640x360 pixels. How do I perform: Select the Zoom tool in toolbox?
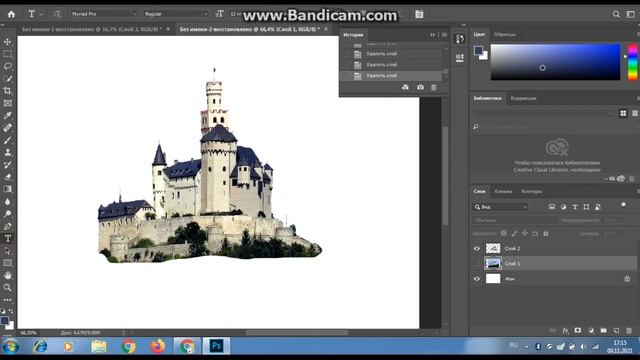coord(7,287)
